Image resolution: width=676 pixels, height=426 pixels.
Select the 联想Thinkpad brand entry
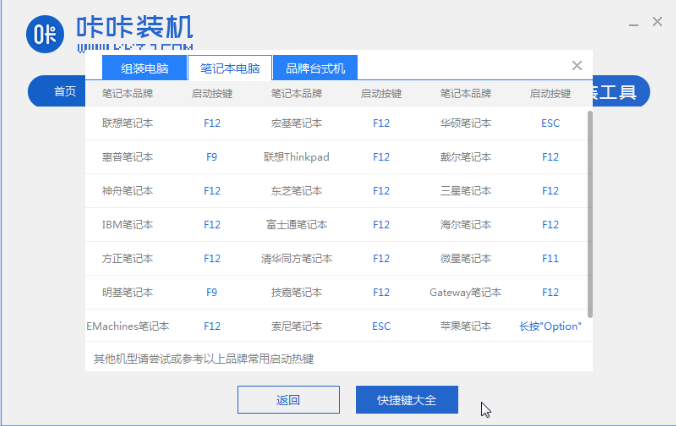296,157
